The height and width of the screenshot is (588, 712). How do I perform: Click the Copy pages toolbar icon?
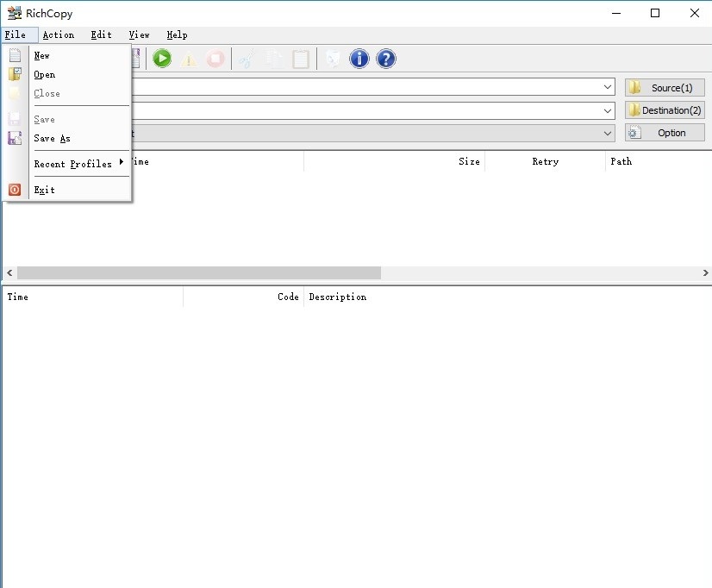pos(273,59)
